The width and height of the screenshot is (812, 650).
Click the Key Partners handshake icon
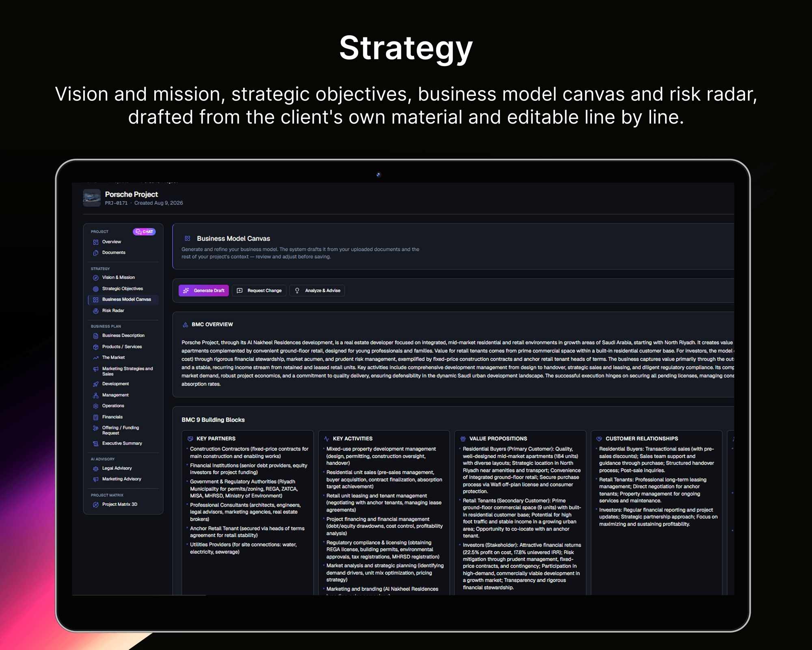(190, 439)
